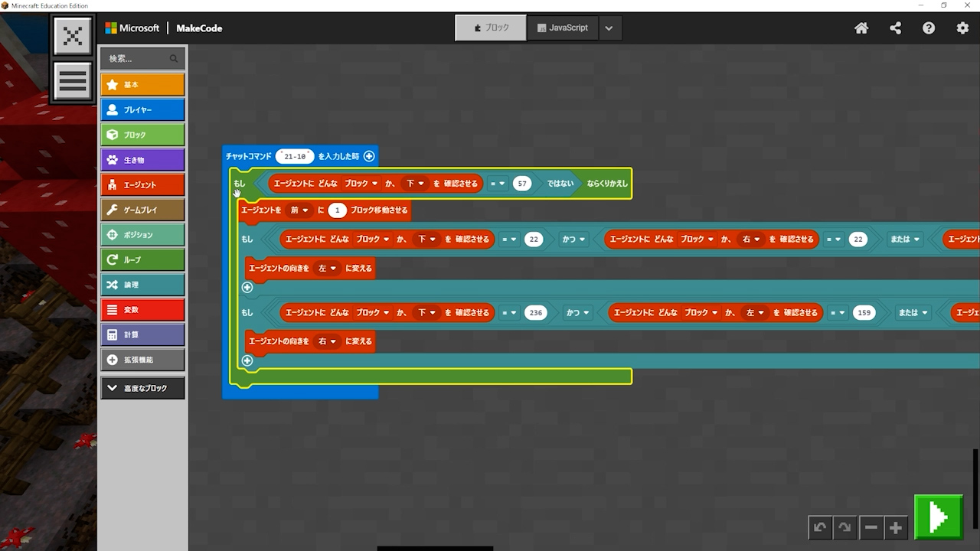Open the dropdown arrow next to JavaScript
The width and height of the screenshot is (980, 551).
point(609,28)
